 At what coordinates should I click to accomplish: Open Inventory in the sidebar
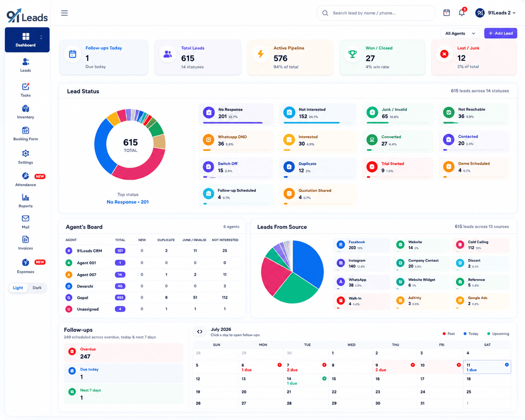[25, 112]
